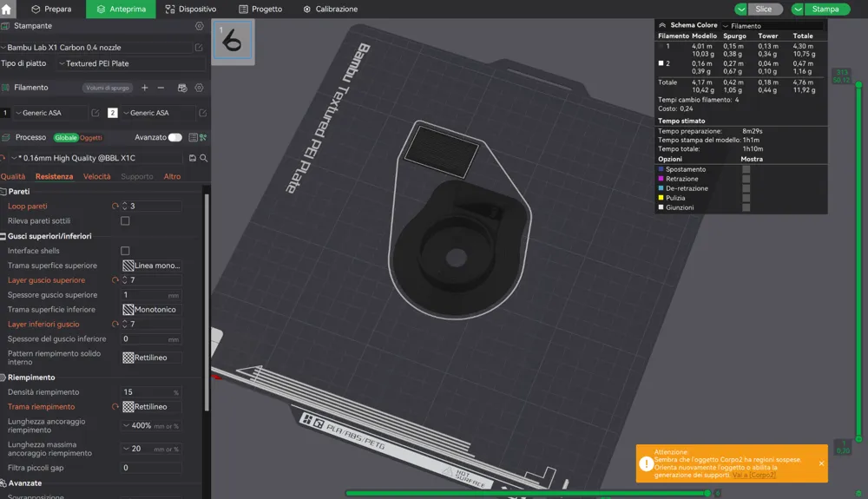Search process settings with magnifier icon

point(204,158)
